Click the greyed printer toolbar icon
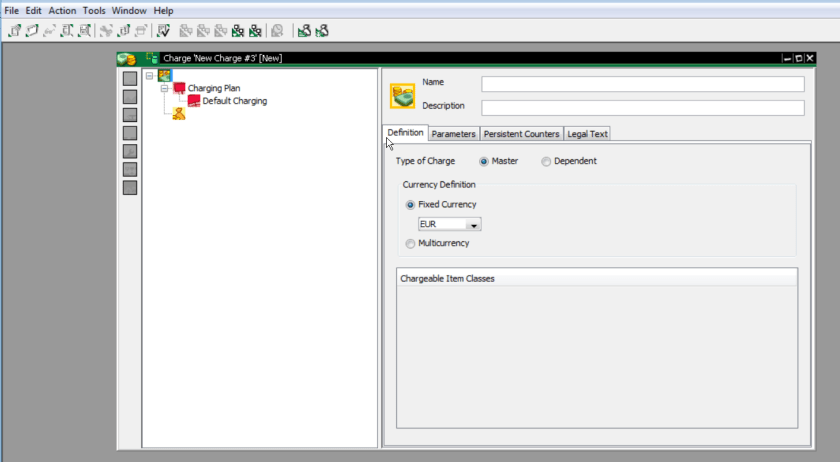 [141, 31]
